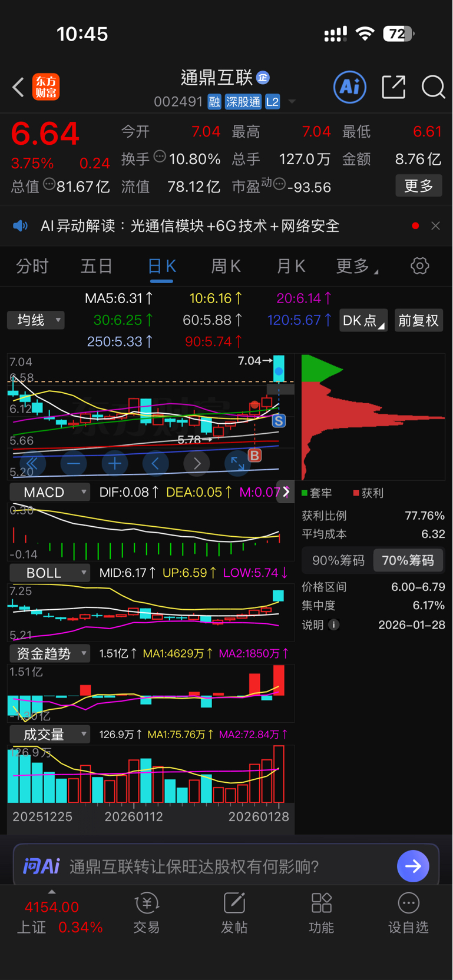453x980 pixels.
Task: Open the 资金趋势 indicator dropdown
Action: [49, 653]
